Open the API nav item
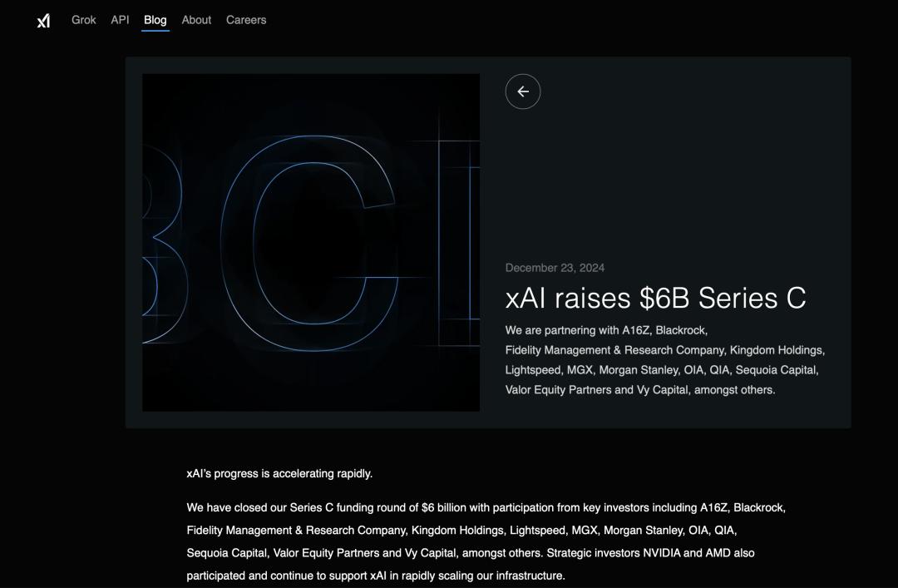 120,20
